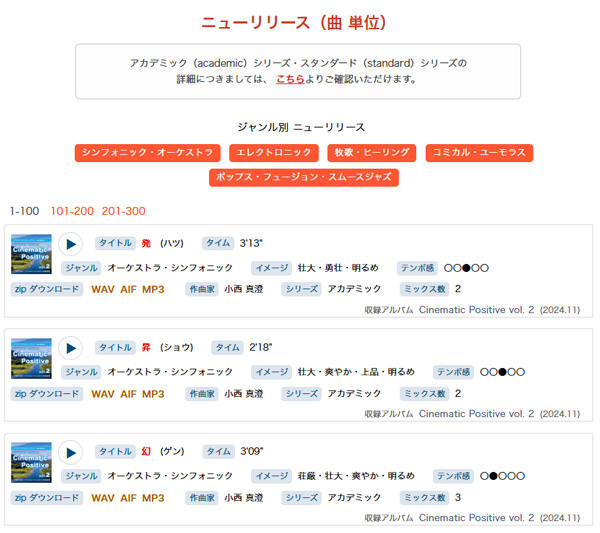
Task: Open ポップス・フュージョン・スムースジャズ new releases
Action: tap(304, 177)
